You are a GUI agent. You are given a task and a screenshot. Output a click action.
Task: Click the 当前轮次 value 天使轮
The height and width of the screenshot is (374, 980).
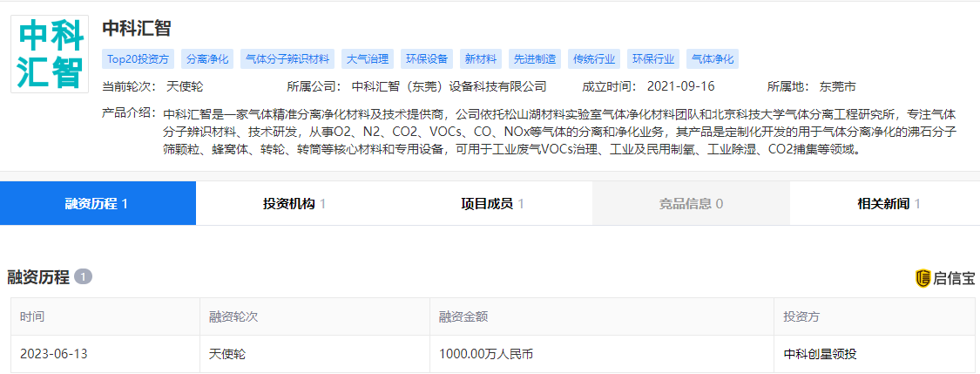tap(185, 86)
